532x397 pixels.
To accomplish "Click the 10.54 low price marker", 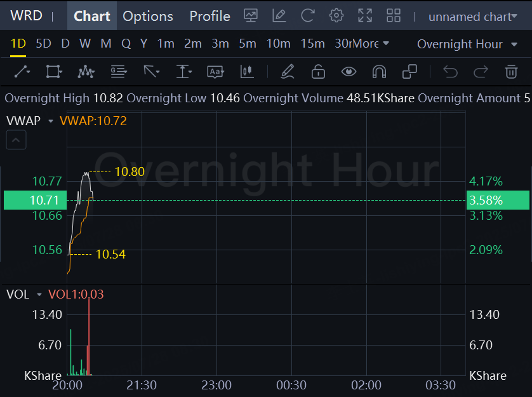I will [x=110, y=254].
